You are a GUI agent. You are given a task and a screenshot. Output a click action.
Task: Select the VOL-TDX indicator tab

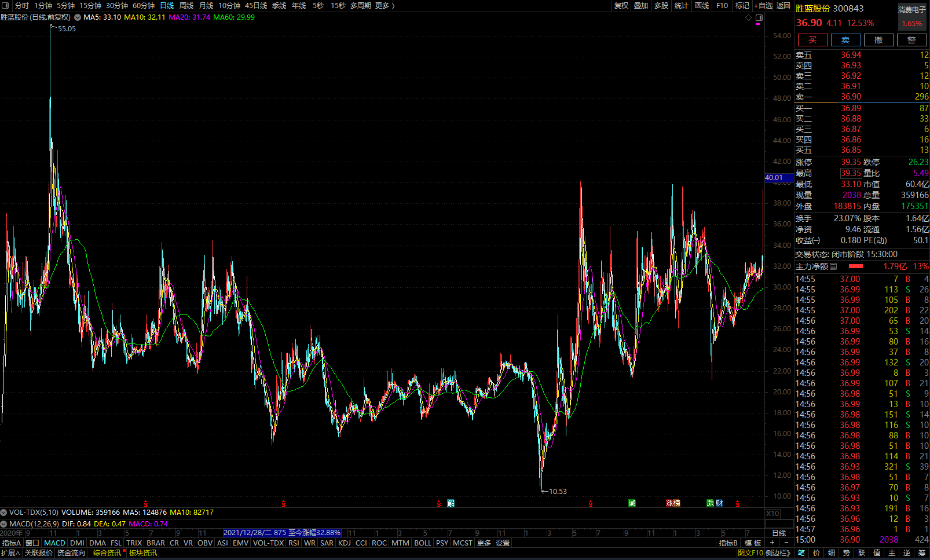[269, 543]
